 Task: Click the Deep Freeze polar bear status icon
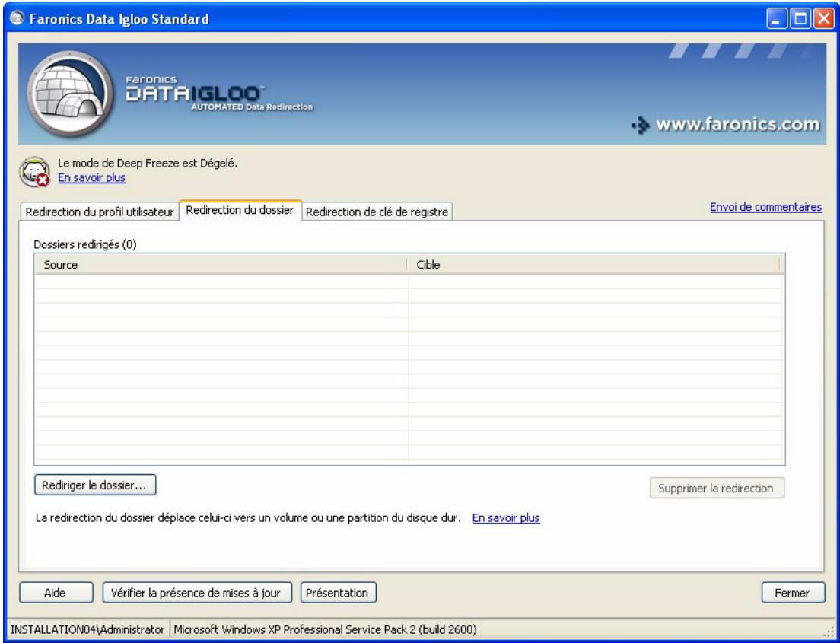pos(34,171)
